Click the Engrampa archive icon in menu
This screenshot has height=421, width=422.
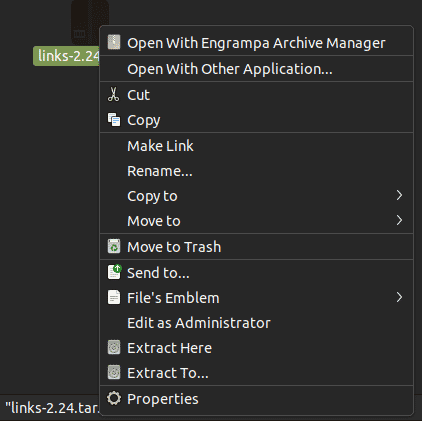114,42
